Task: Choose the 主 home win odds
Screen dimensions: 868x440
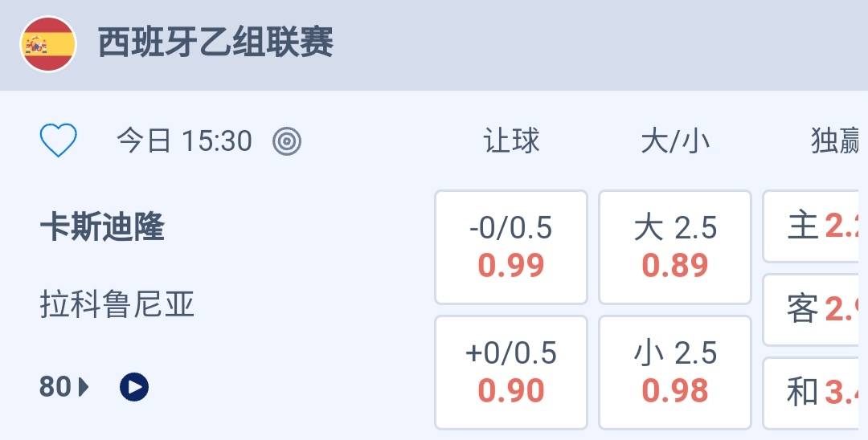Action: coord(817,226)
